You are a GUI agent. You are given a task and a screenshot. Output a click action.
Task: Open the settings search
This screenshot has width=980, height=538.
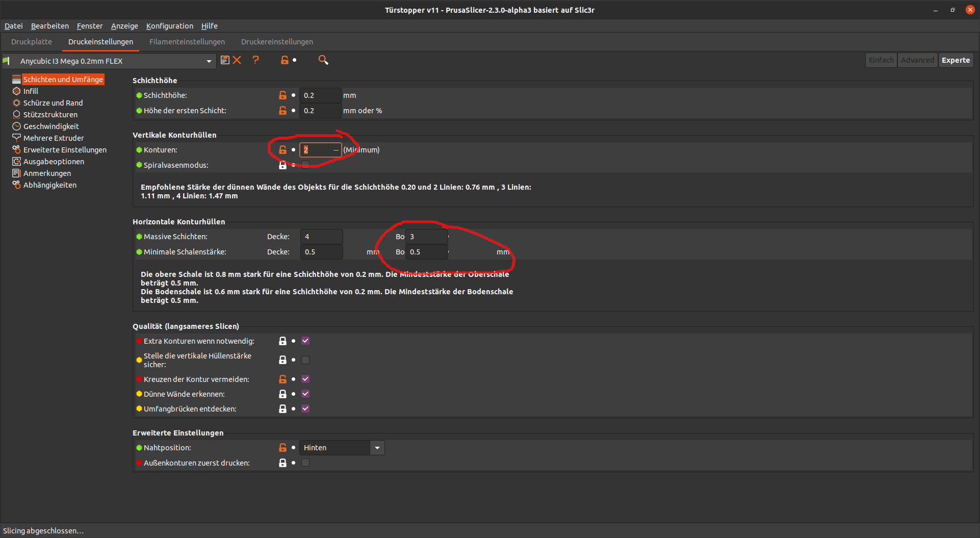pyautogui.click(x=323, y=60)
